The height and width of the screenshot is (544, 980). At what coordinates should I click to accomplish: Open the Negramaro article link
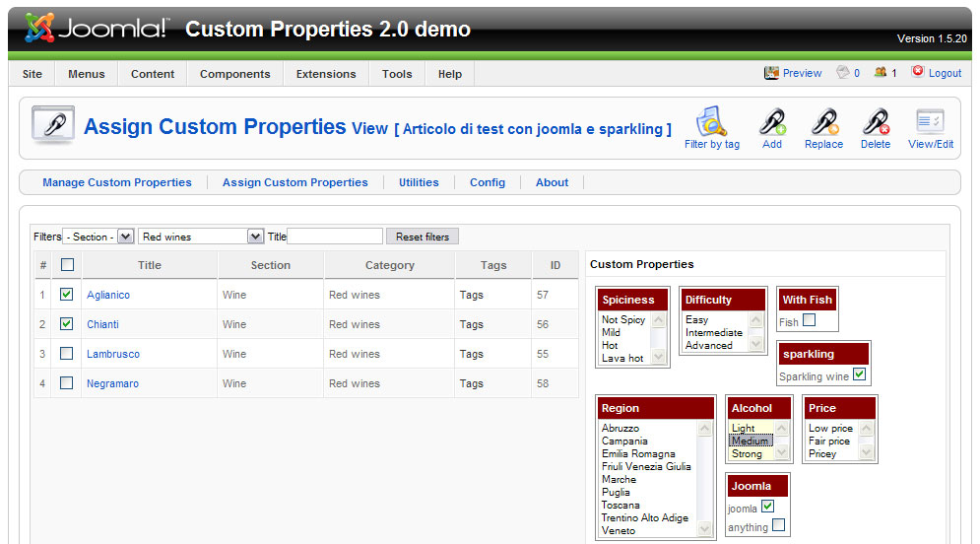(112, 383)
